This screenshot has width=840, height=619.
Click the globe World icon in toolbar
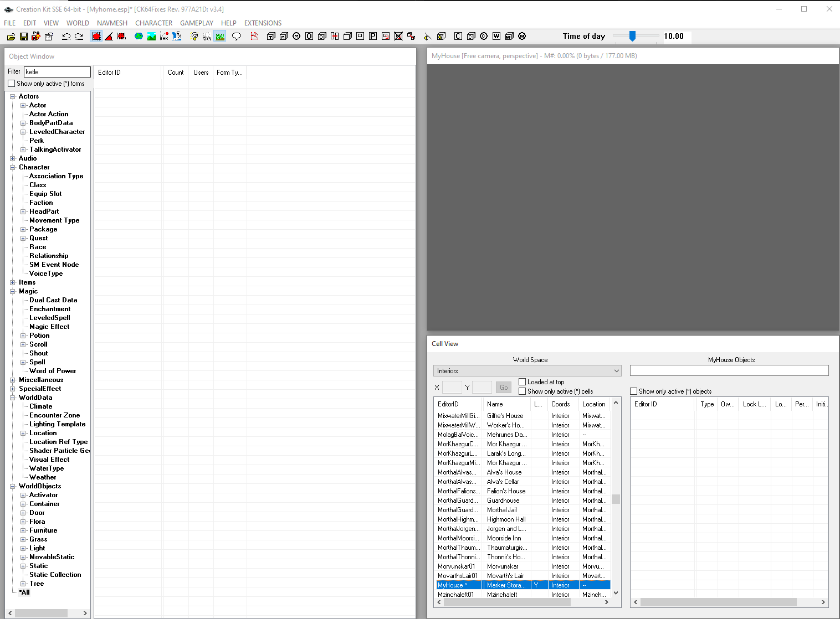(x=139, y=37)
